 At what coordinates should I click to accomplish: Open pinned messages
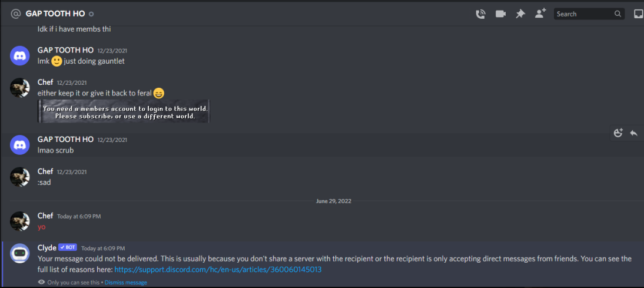(x=520, y=14)
